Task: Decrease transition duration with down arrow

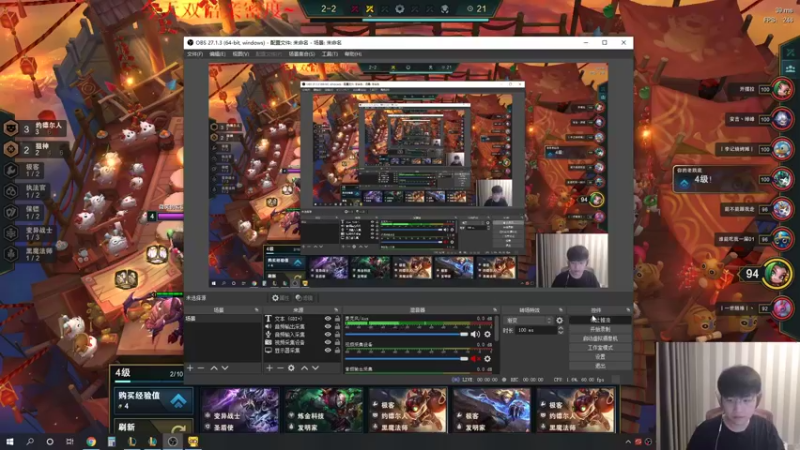Action: (560, 333)
